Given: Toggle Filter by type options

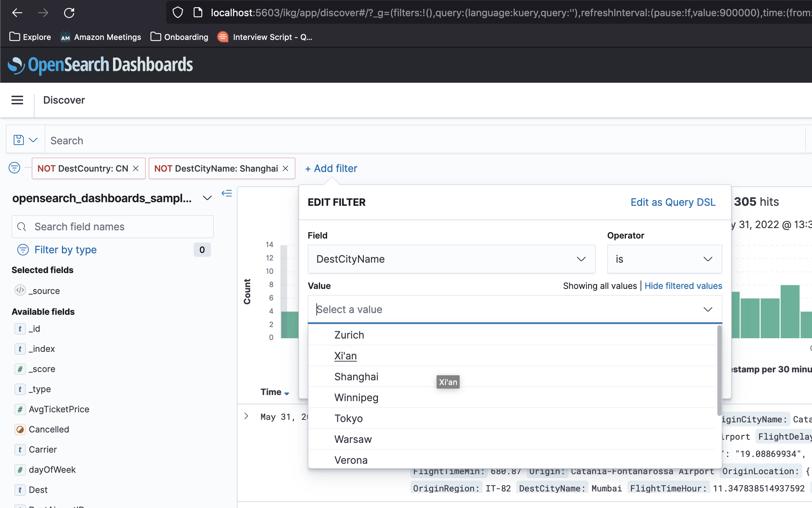Looking at the screenshot, I should pyautogui.click(x=65, y=250).
